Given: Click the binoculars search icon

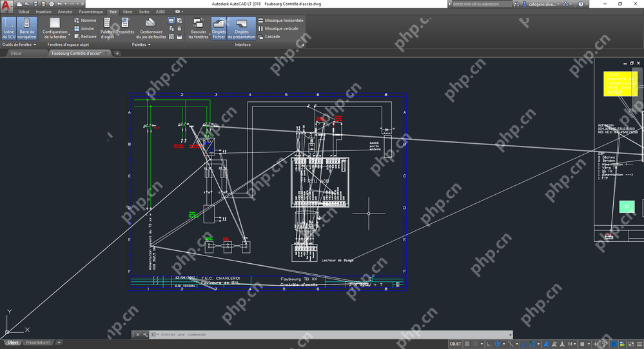Looking at the screenshot, I should (x=516, y=4).
